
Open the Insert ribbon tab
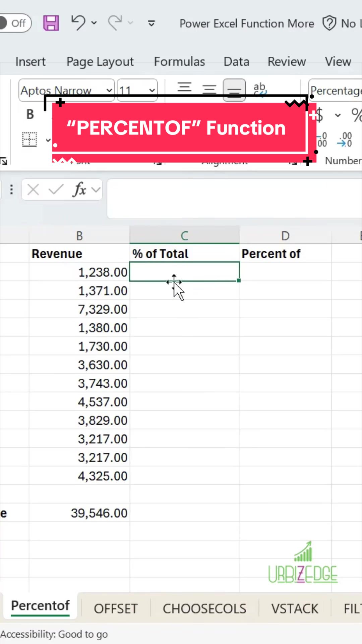(x=30, y=62)
